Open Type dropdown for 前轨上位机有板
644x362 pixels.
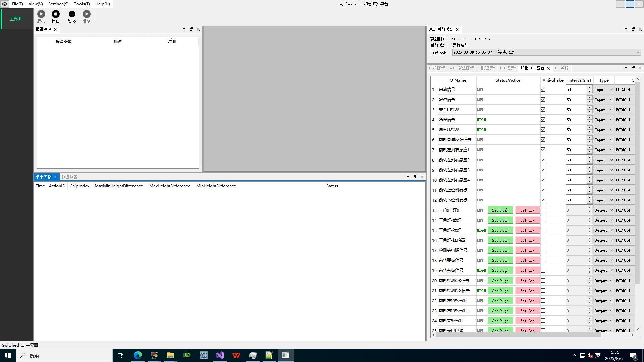click(604, 190)
